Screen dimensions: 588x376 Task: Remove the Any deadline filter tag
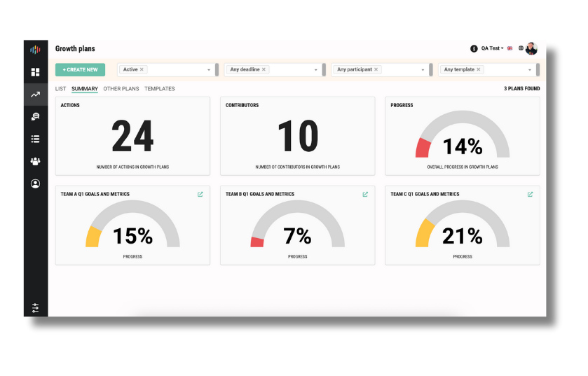coord(264,69)
